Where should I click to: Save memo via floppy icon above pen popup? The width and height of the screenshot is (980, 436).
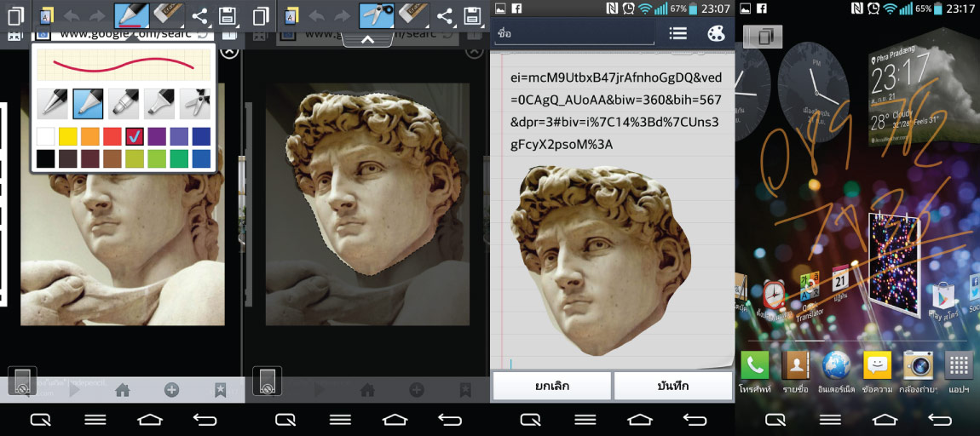[x=228, y=15]
